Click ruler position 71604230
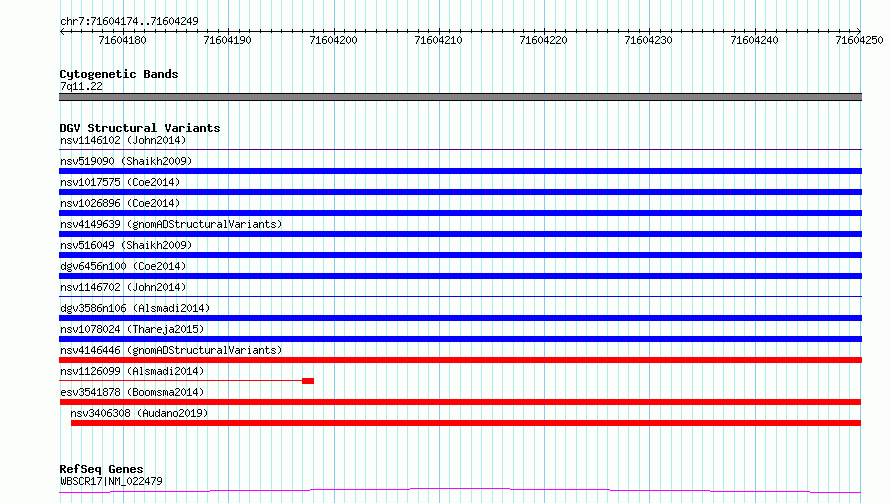890x503 pixels. [648, 40]
